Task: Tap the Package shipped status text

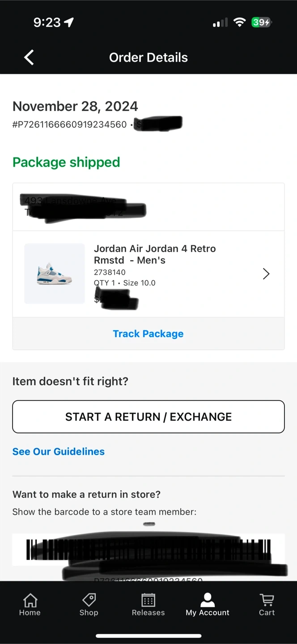Action: [66, 162]
